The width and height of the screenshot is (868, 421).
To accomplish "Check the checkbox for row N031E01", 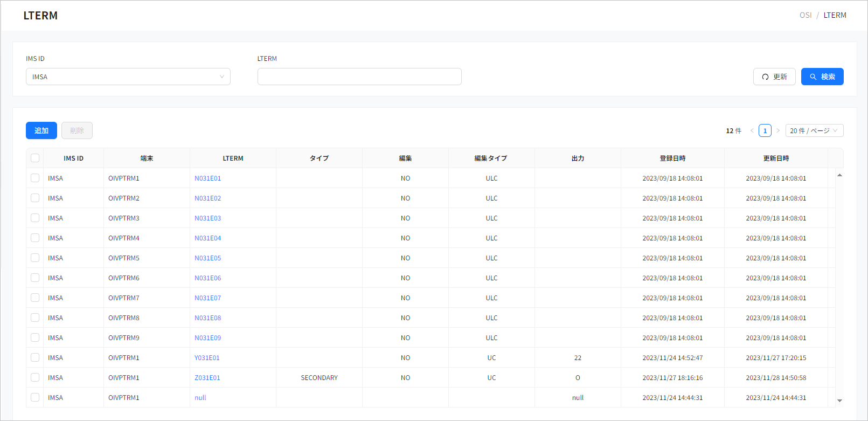I will pos(35,178).
